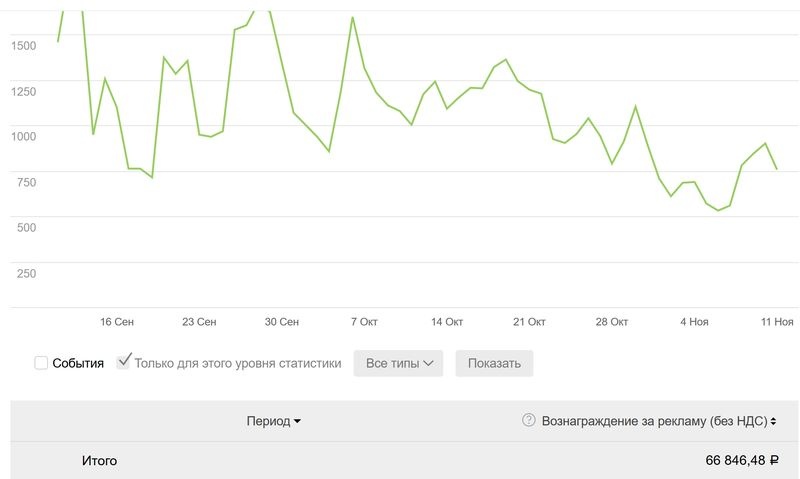Open the Все типы dropdown
Viewport: 800px width, 479px height.
404,363
